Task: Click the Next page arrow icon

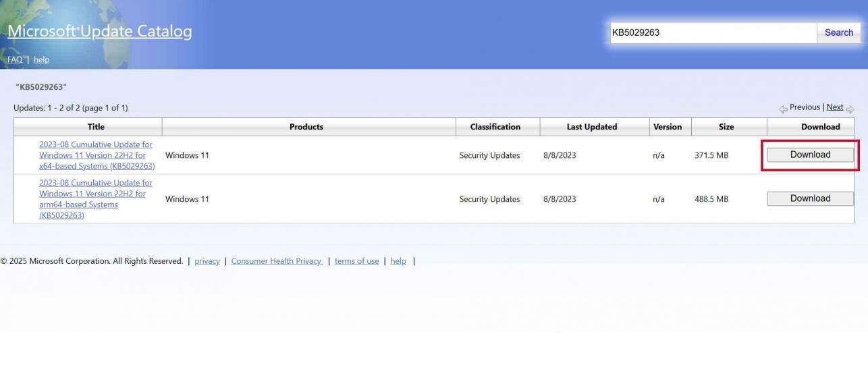Action: coord(850,109)
